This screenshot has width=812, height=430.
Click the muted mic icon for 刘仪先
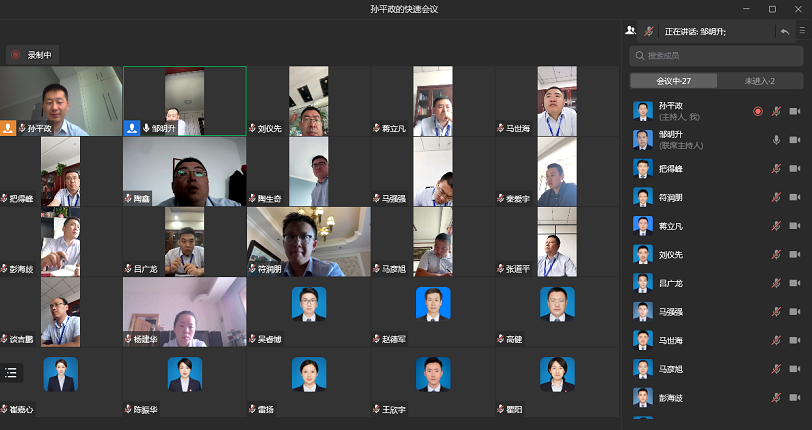click(776, 255)
